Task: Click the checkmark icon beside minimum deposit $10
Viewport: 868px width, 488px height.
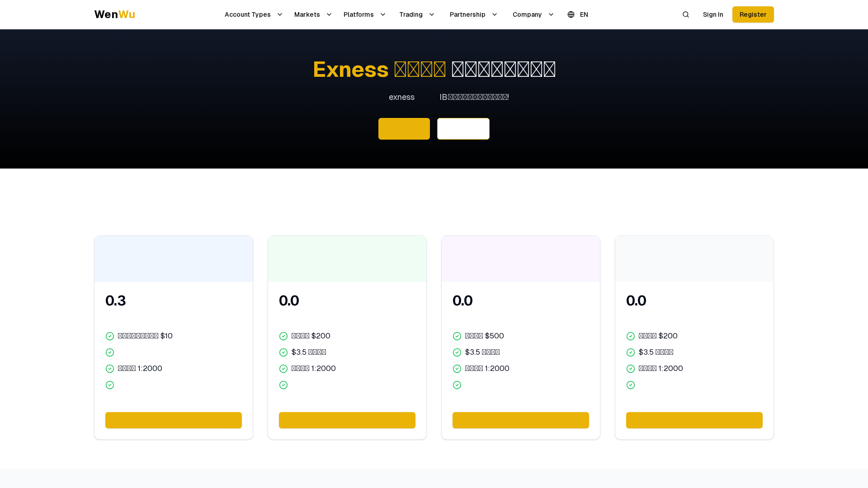Action: [110, 336]
